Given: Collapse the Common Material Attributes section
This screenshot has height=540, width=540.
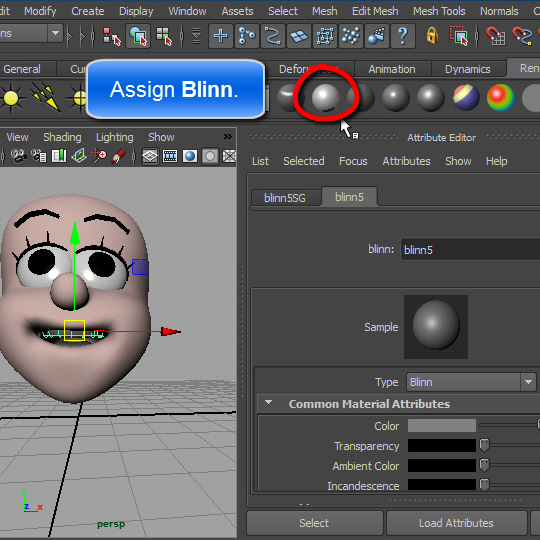Looking at the screenshot, I should (269, 403).
